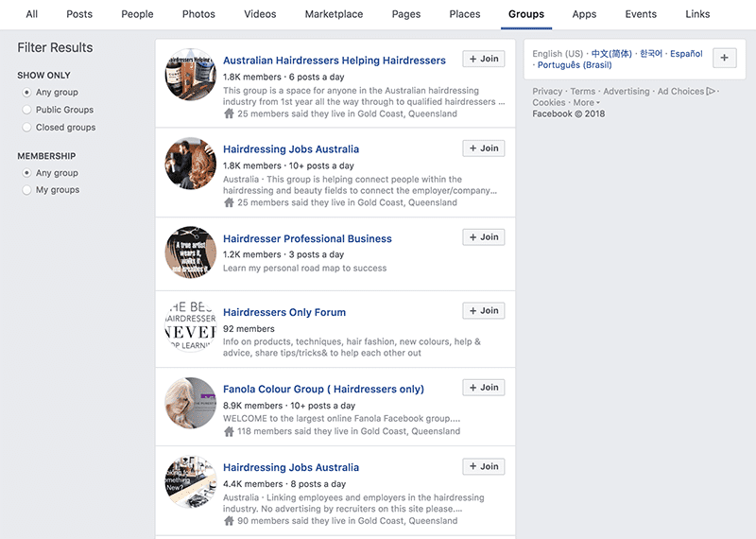Switch language to 한국어
Viewport: 756px width, 539px height.
tap(651, 54)
